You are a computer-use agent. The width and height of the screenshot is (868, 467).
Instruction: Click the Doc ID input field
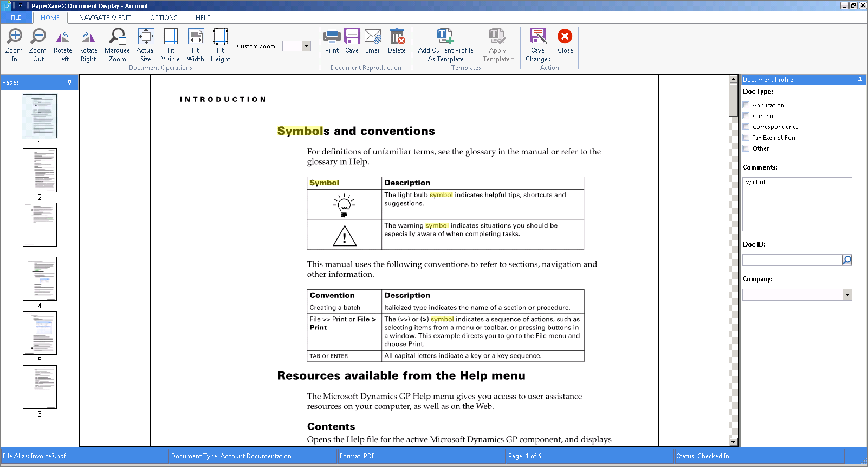pos(792,260)
